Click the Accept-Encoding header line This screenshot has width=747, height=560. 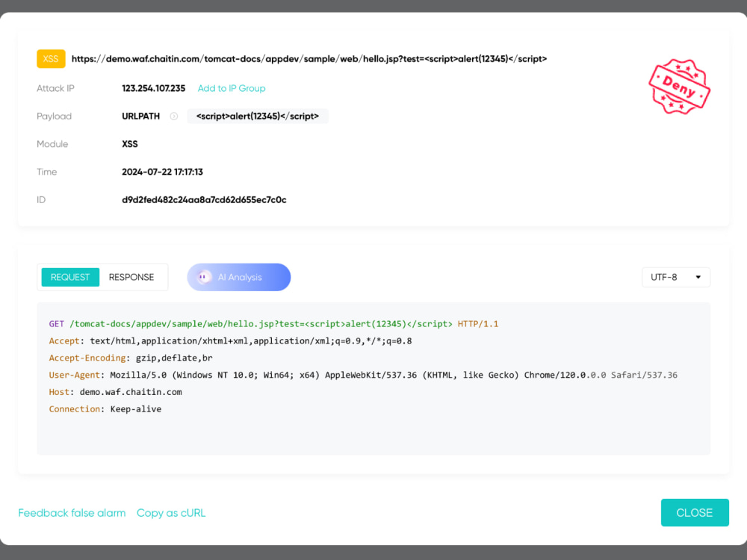click(x=131, y=358)
